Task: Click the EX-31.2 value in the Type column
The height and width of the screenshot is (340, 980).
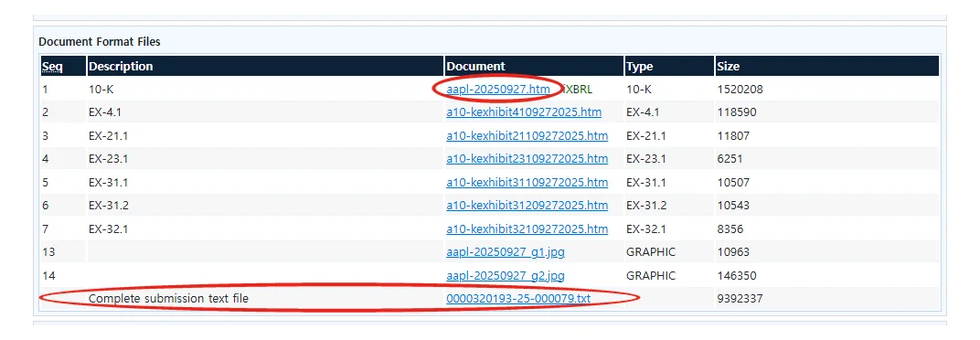Action: (x=646, y=205)
